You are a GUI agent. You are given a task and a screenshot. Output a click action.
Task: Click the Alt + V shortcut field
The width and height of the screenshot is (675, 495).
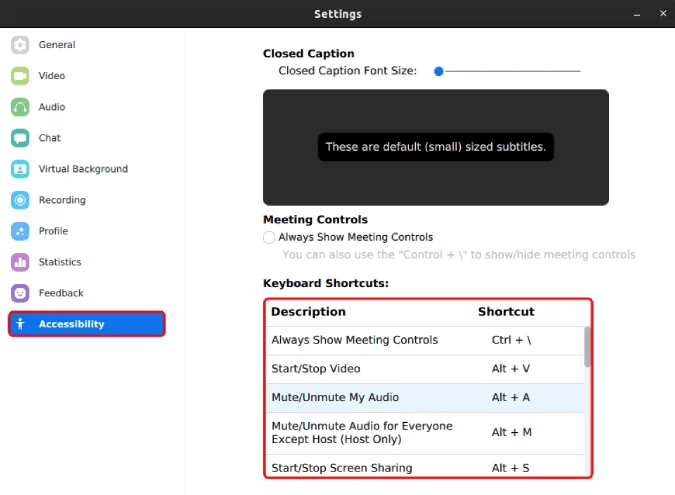coord(511,369)
